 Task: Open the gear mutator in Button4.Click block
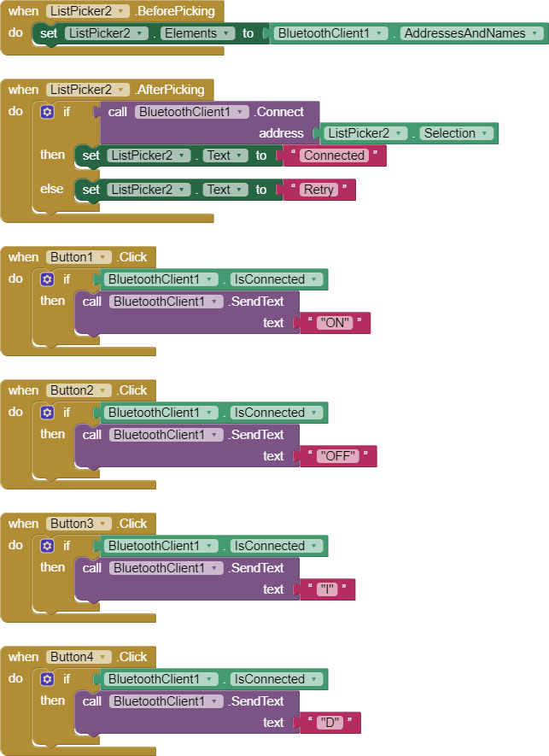tap(47, 679)
